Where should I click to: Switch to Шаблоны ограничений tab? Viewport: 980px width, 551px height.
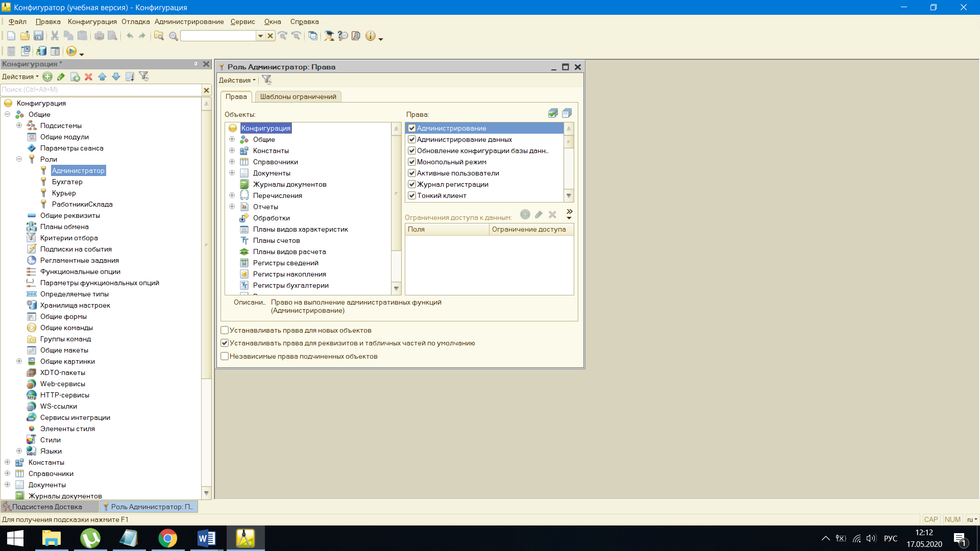[x=298, y=96]
